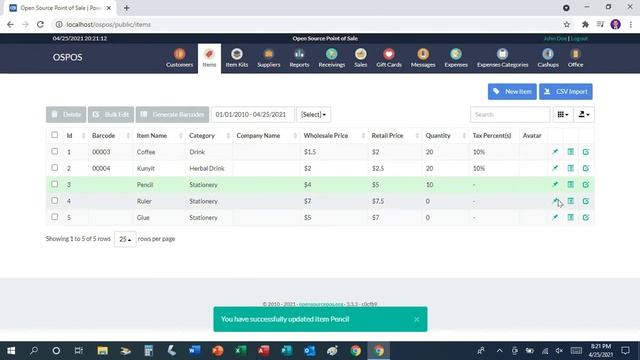
Task: Open the Customers module
Action: click(179, 58)
